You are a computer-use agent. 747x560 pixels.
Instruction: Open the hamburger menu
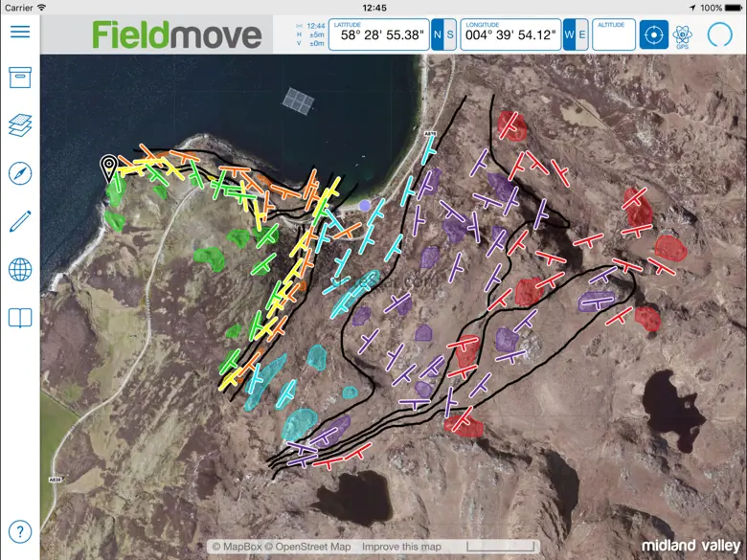(x=20, y=32)
